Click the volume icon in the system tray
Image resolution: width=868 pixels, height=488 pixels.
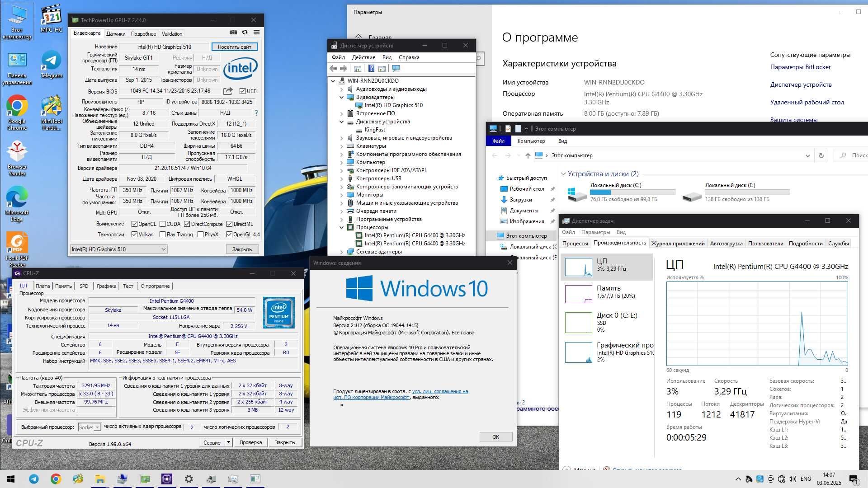point(793,479)
